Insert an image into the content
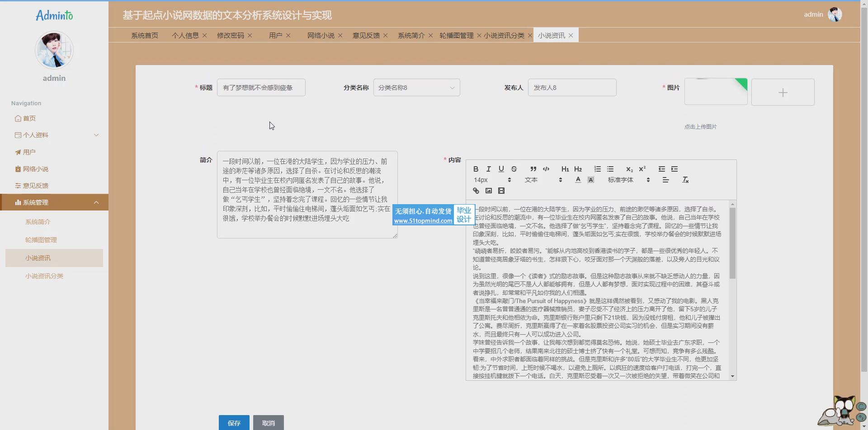868x430 pixels. pyautogui.click(x=488, y=191)
